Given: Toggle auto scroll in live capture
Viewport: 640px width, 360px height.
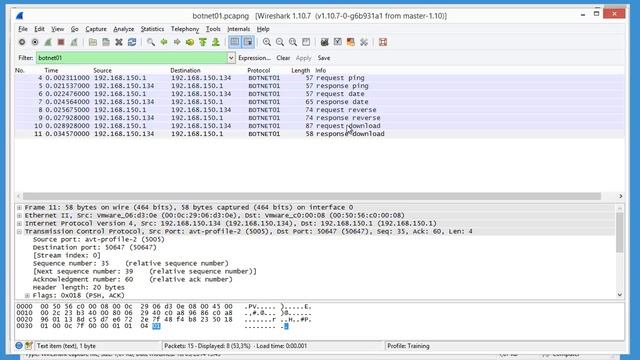Looking at the screenshot, I should click(x=248, y=42).
